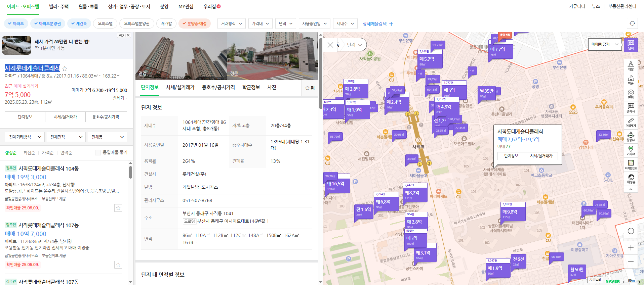Bookmark the 10억 7,000 listing star
The width and height of the screenshot is (644, 285).
click(118, 265)
